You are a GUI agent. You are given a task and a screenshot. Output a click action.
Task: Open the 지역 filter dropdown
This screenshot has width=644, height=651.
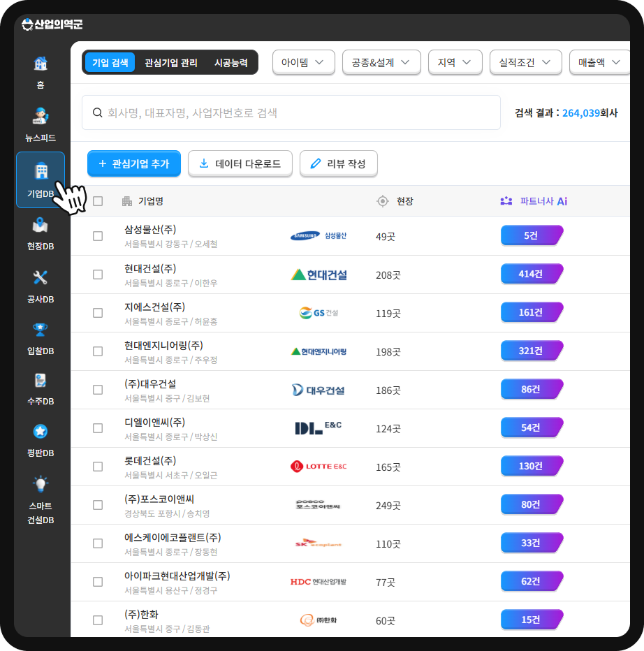pyautogui.click(x=455, y=62)
